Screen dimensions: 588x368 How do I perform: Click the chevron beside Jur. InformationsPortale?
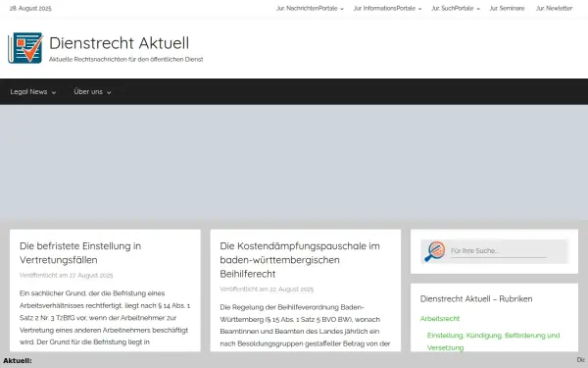419,9
